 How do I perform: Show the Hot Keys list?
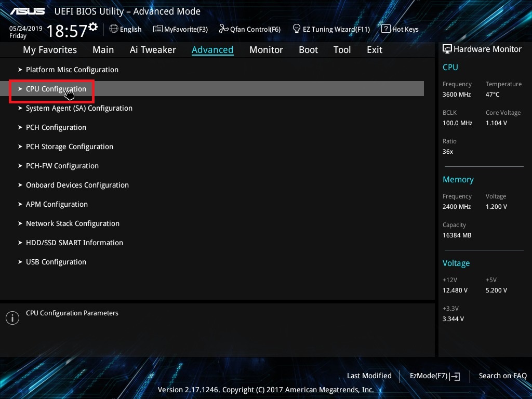(x=405, y=29)
